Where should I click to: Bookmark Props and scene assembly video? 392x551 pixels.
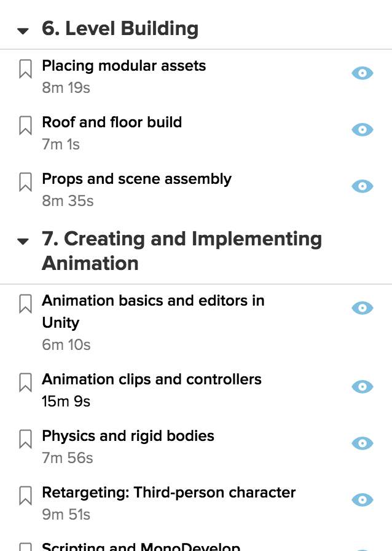25,182
